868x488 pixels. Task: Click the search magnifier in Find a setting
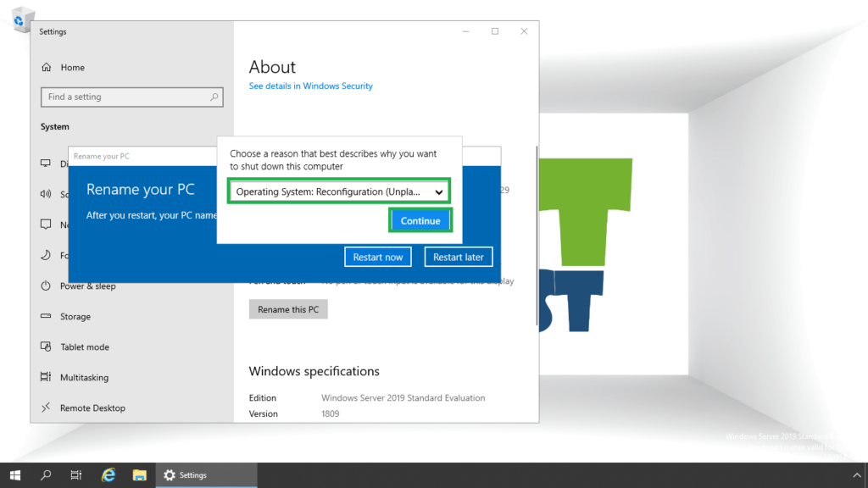click(214, 97)
